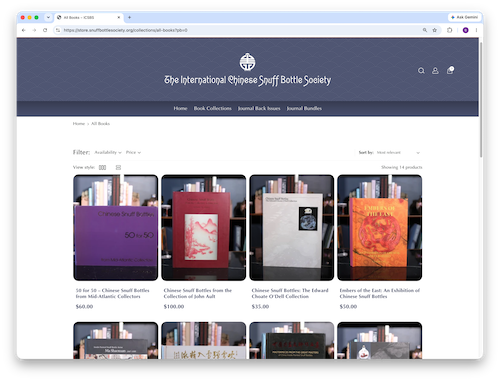Go to the Home menu item
Screen dimensions: 500x381
click(x=180, y=108)
